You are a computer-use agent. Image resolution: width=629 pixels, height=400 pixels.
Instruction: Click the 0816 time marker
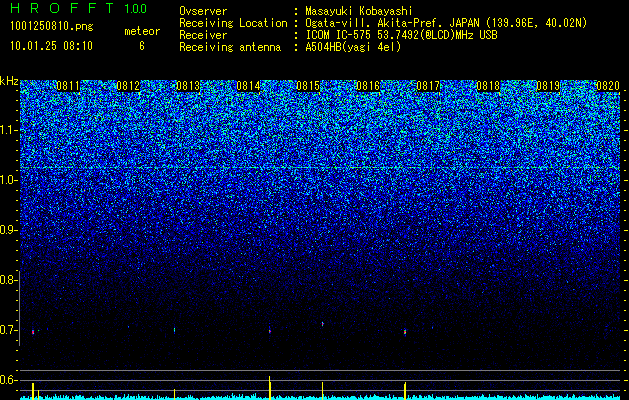pyautogui.click(x=368, y=86)
